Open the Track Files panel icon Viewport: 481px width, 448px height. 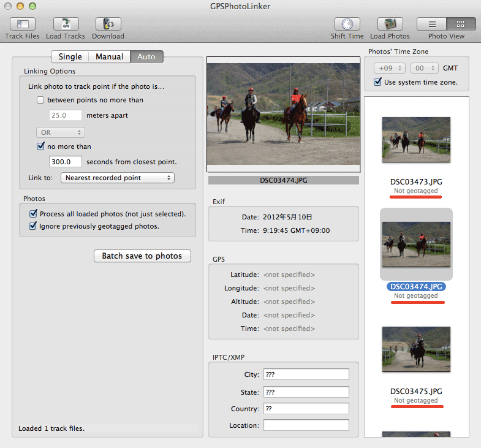[x=23, y=24]
